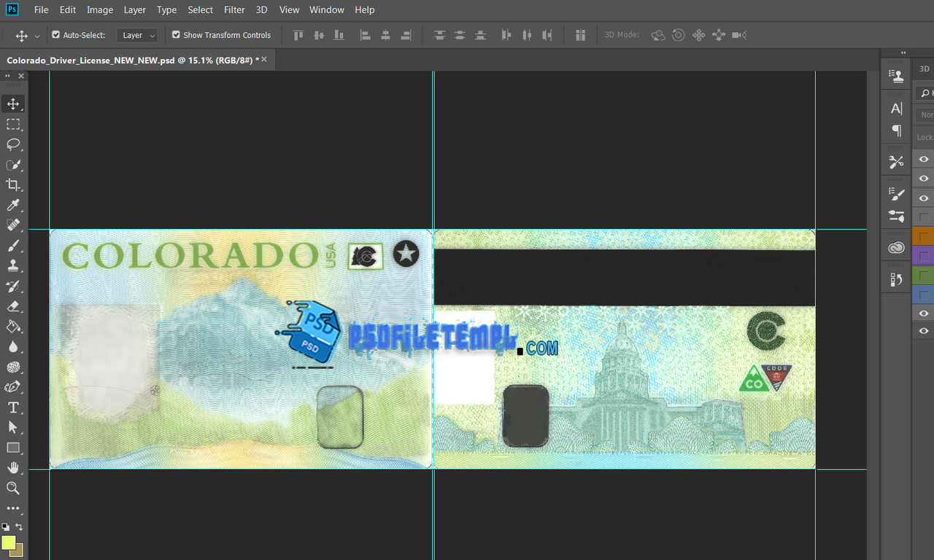Screen dimensions: 934x560
Task: Select the Crop tool
Action: [13, 184]
